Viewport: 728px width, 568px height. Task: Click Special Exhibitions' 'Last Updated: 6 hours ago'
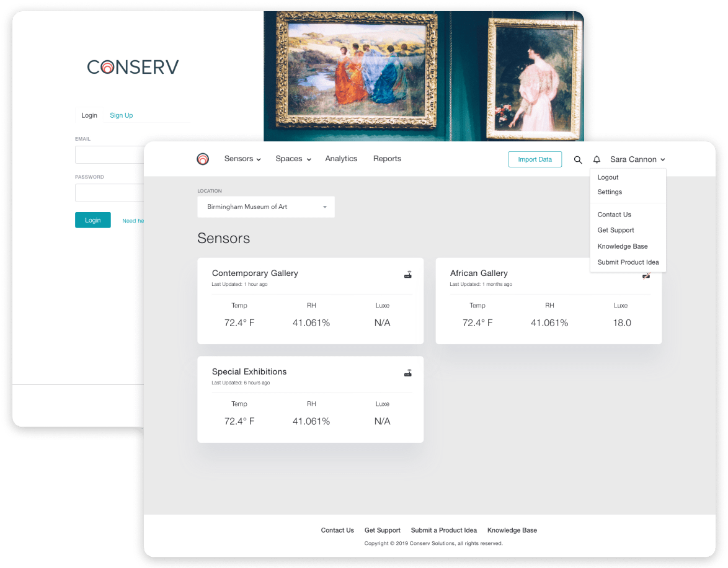(x=241, y=383)
